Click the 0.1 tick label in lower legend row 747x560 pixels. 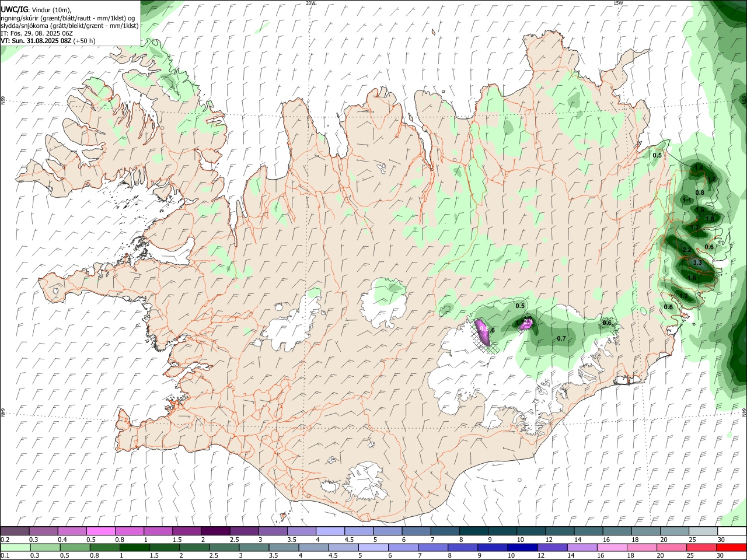pos(5,556)
